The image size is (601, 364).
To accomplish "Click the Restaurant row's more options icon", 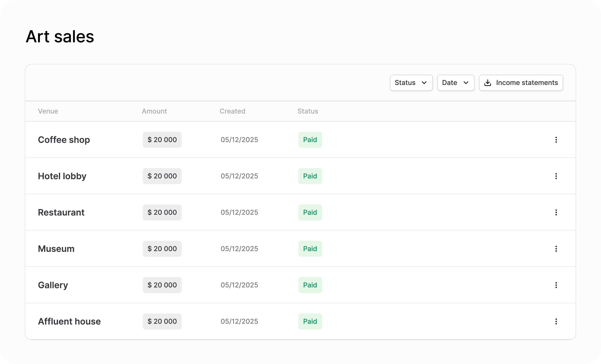I will pyautogui.click(x=556, y=213).
